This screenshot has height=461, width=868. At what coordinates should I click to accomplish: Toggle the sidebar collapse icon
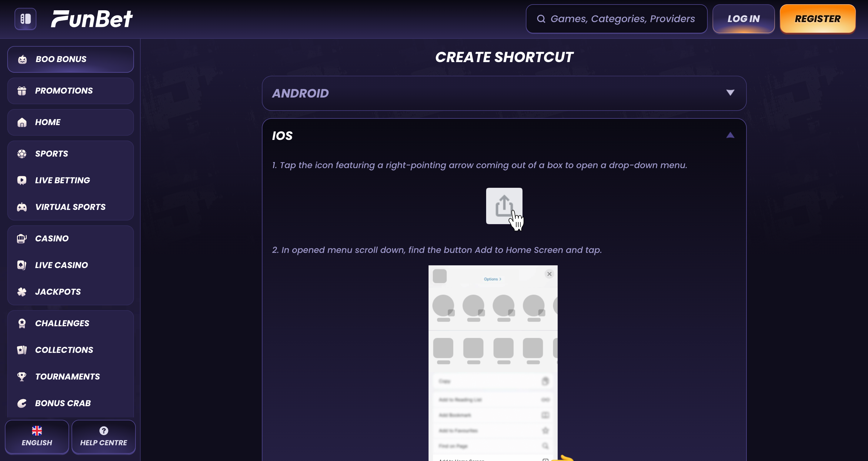coord(25,19)
